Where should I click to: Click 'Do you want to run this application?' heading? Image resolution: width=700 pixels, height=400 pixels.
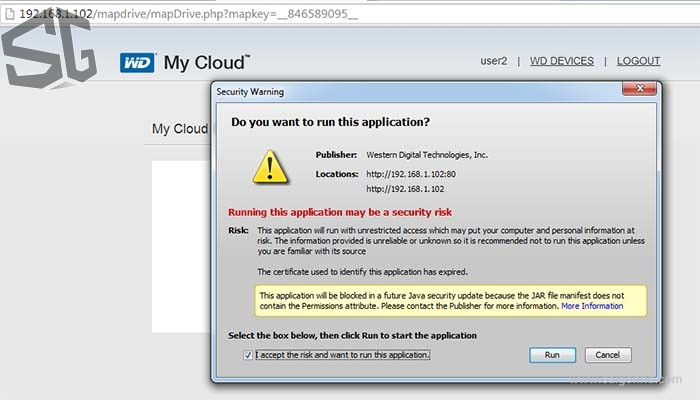point(330,122)
